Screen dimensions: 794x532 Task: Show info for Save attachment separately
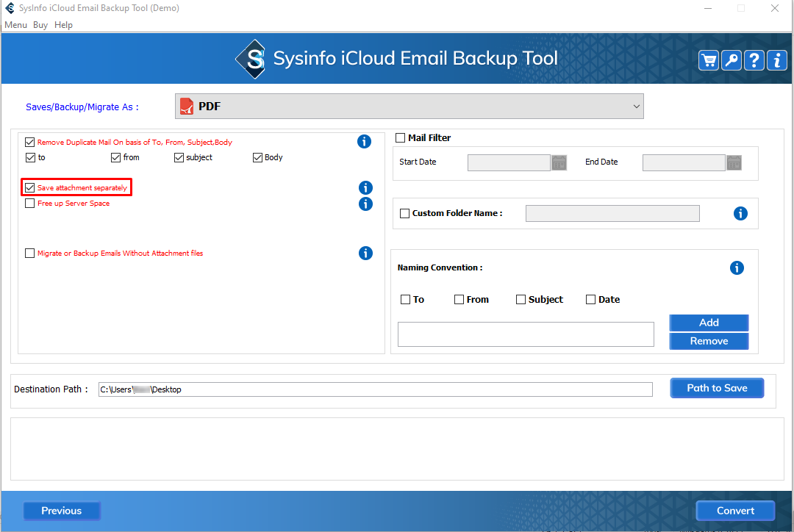click(x=365, y=188)
